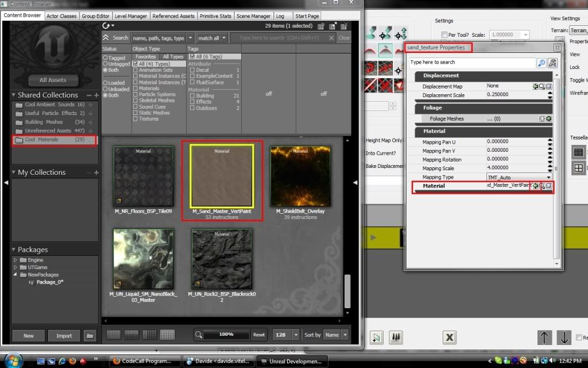Use selected asset arrow for Material row
The height and width of the screenshot is (368, 588).
point(536,186)
